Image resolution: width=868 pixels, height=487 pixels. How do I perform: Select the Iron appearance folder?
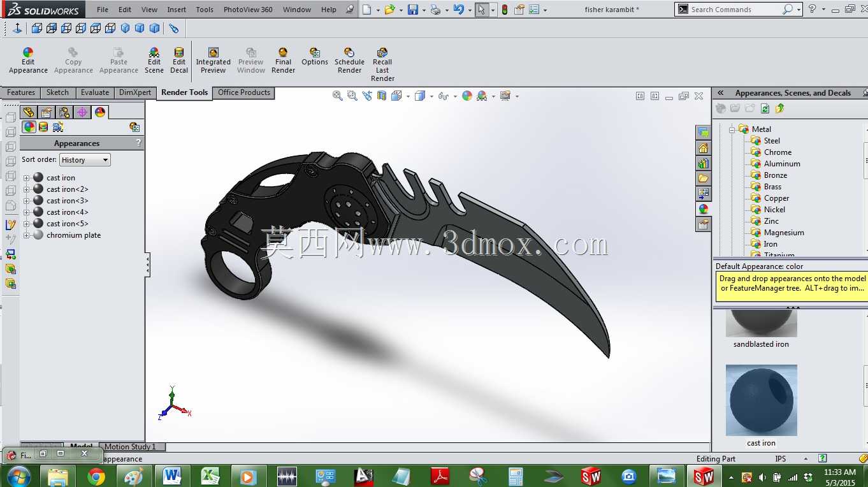point(770,244)
